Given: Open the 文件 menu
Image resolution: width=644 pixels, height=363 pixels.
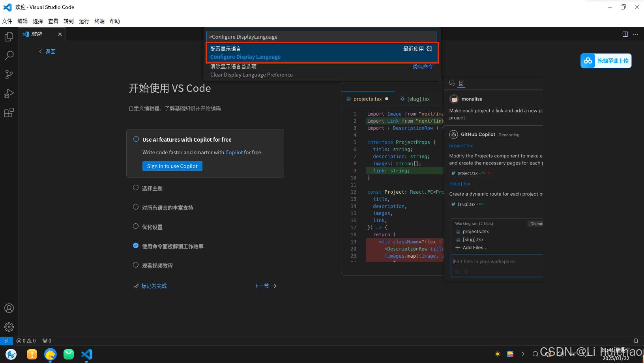Looking at the screenshot, I should click(x=7, y=21).
